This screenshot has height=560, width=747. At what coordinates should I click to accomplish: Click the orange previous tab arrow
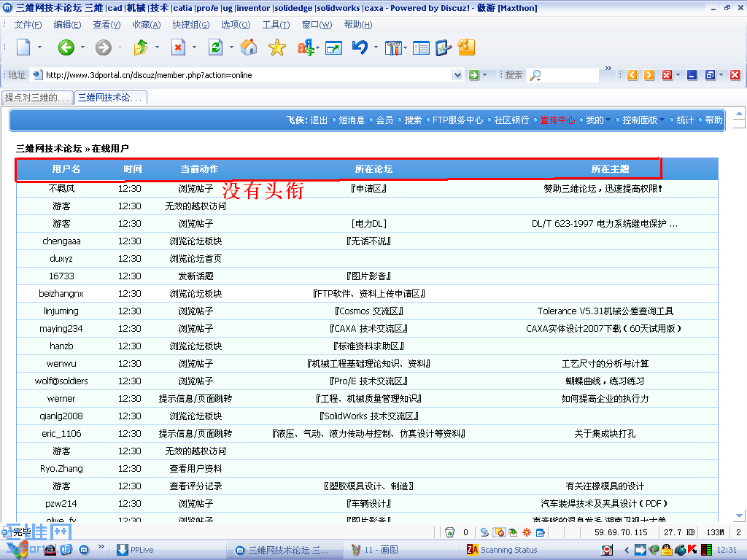click(632, 75)
